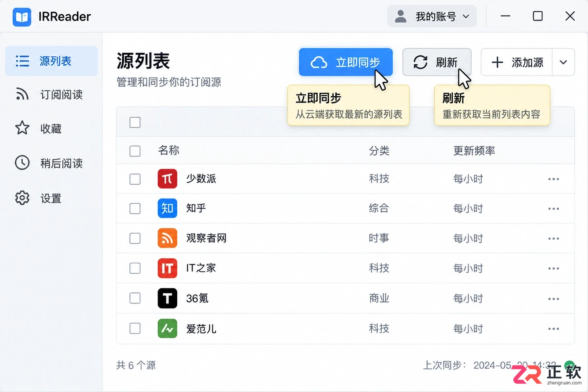Open more options for 少数派 row

pyautogui.click(x=554, y=179)
